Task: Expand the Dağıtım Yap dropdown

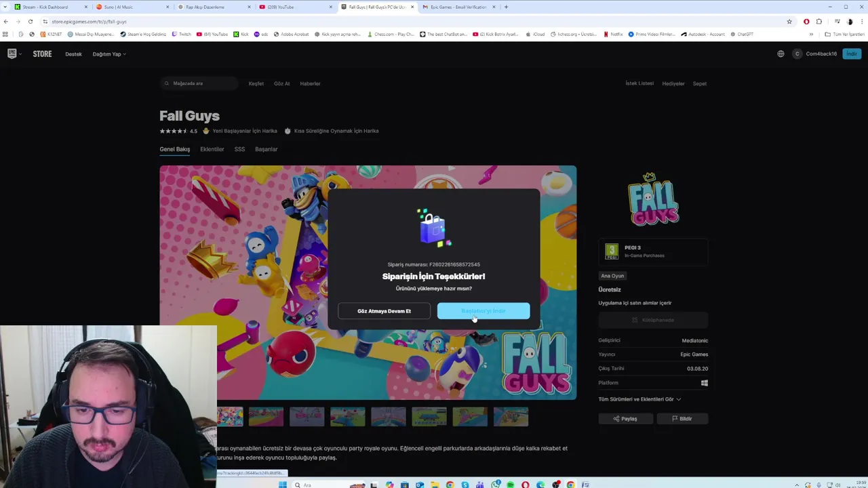Action: coord(109,54)
